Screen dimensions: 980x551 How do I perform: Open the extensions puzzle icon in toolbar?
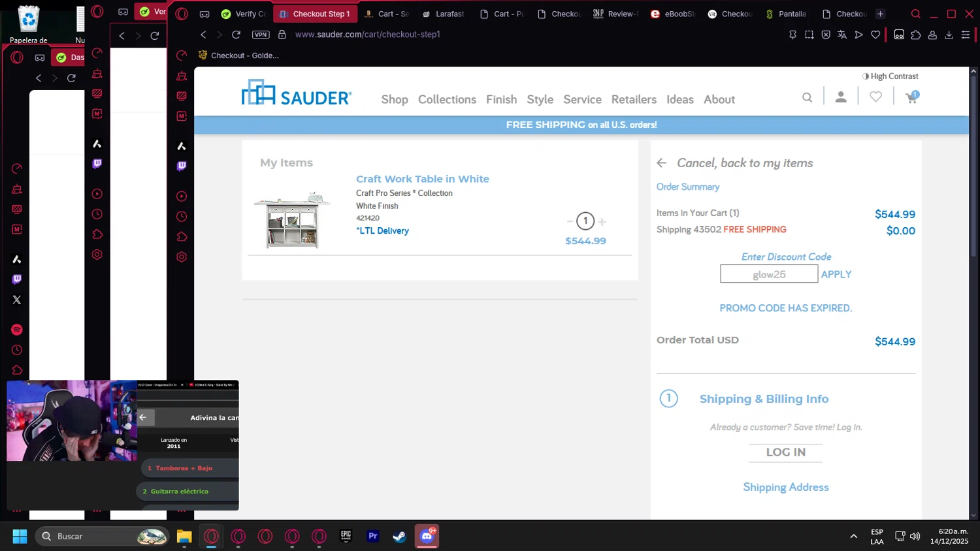tap(916, 35)
